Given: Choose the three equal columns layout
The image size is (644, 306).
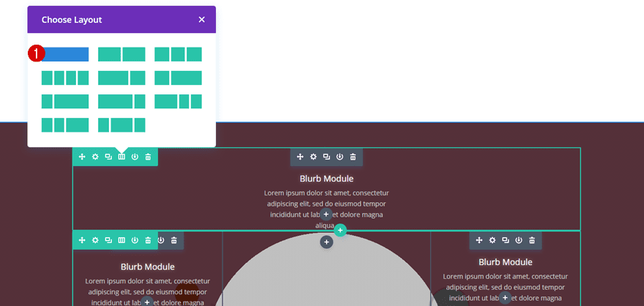Looking at the screenshot, I should click(x=179, y=54).
